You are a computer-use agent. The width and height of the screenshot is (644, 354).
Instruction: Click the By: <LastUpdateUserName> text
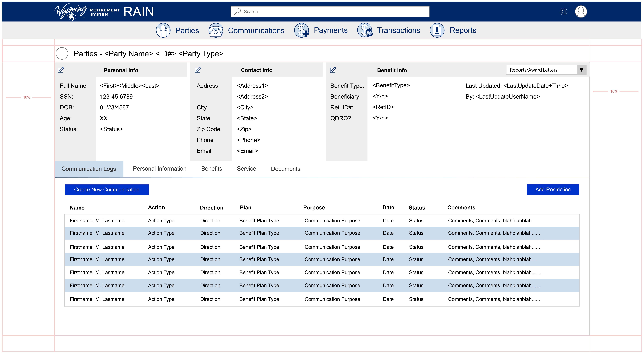point(502,97)
